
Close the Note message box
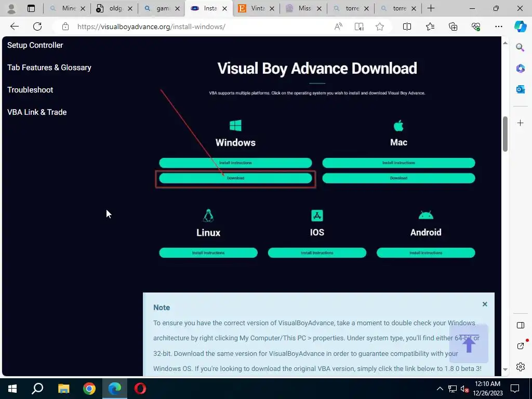485,304
